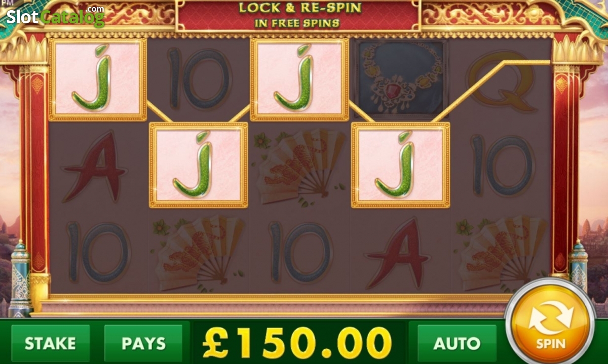Click the highlighted J in third reel
Viewport: 608px width, 364px height.
[x=299, y=79]
